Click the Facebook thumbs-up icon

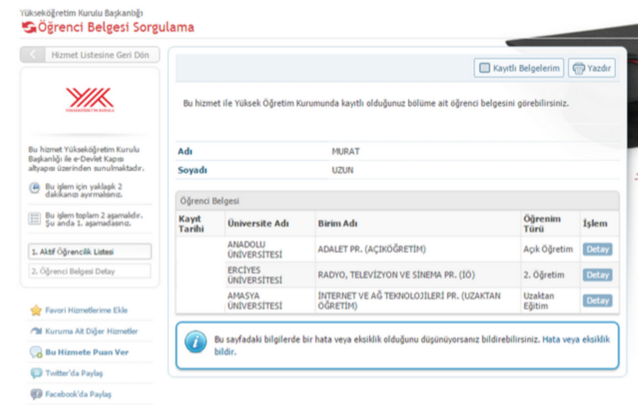coord(36,394)
